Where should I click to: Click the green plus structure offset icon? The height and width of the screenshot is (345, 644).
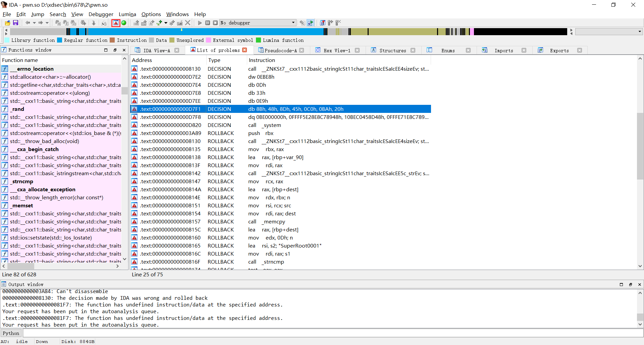tap(159, 23)
